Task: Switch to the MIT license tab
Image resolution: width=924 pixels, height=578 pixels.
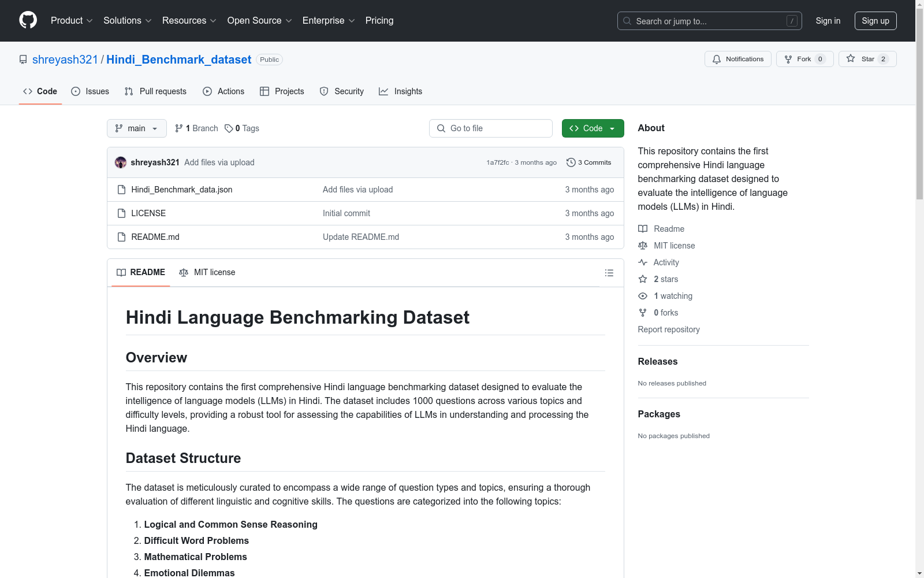Action: click(x=207, y=272)
